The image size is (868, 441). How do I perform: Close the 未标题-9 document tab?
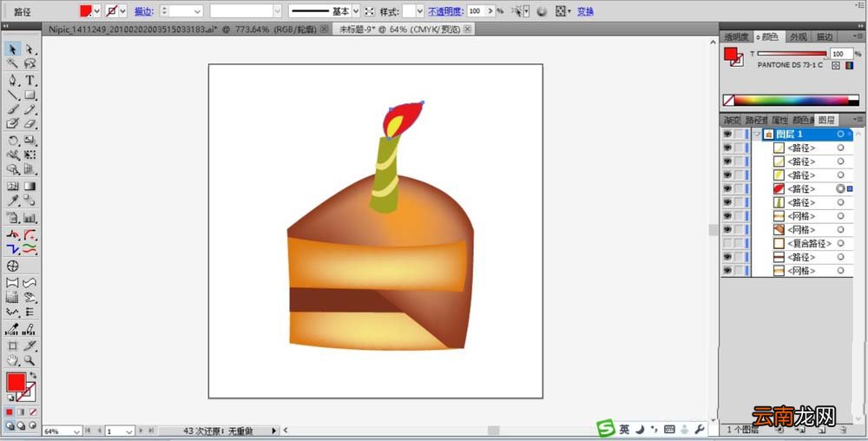tap(467, 30)
